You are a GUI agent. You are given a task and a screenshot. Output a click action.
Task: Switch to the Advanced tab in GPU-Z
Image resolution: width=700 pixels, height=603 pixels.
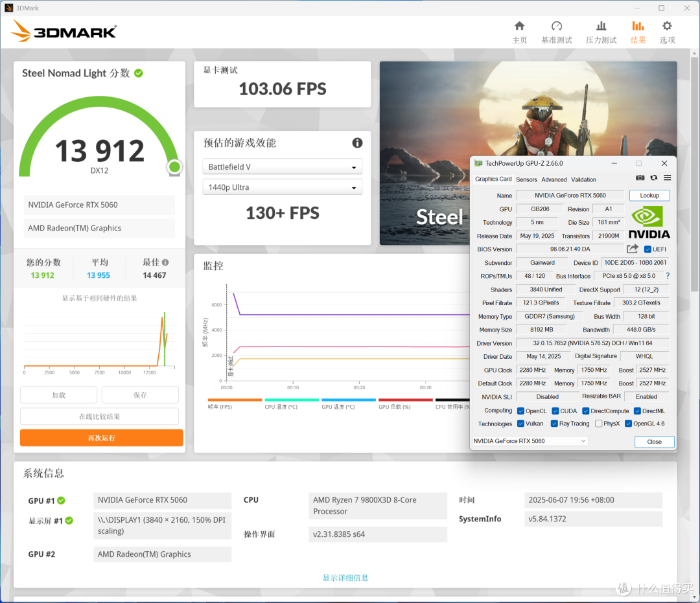(554, 179)
